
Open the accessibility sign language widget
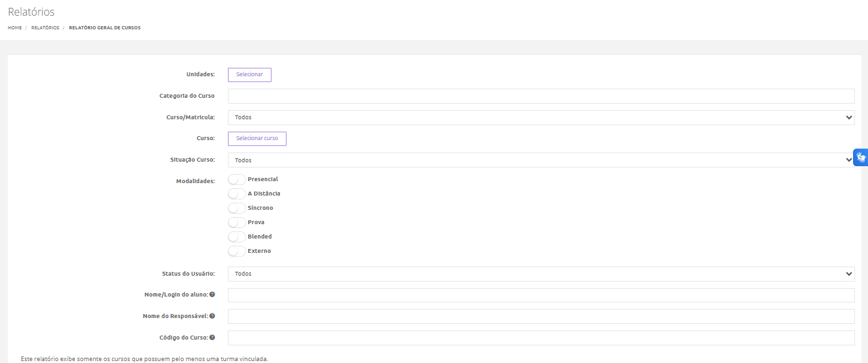pos(860,157)
